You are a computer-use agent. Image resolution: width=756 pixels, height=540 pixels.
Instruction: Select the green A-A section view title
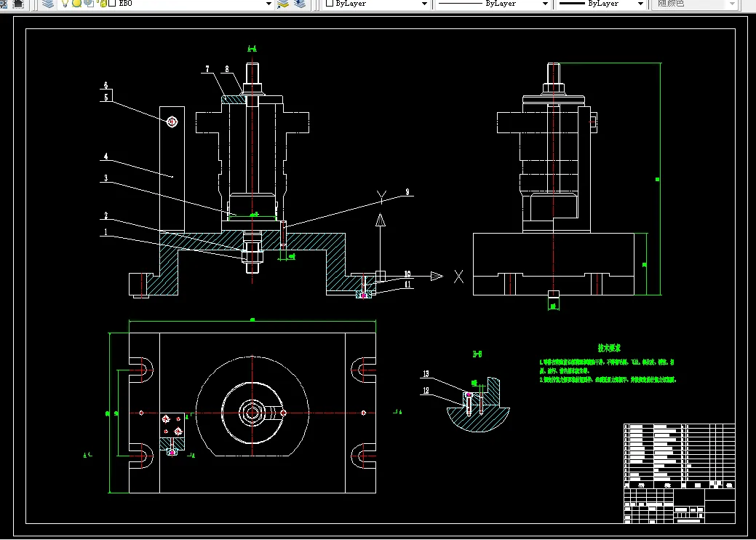(252, 48)
